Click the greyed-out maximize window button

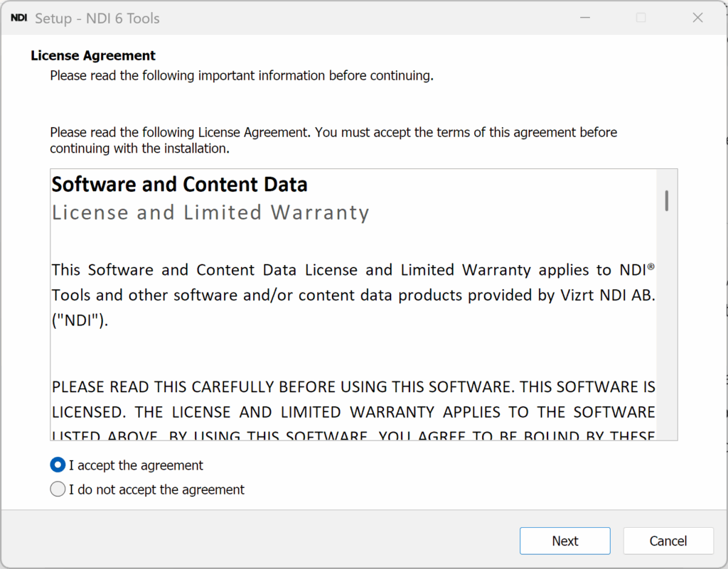[x=641, y=18]
